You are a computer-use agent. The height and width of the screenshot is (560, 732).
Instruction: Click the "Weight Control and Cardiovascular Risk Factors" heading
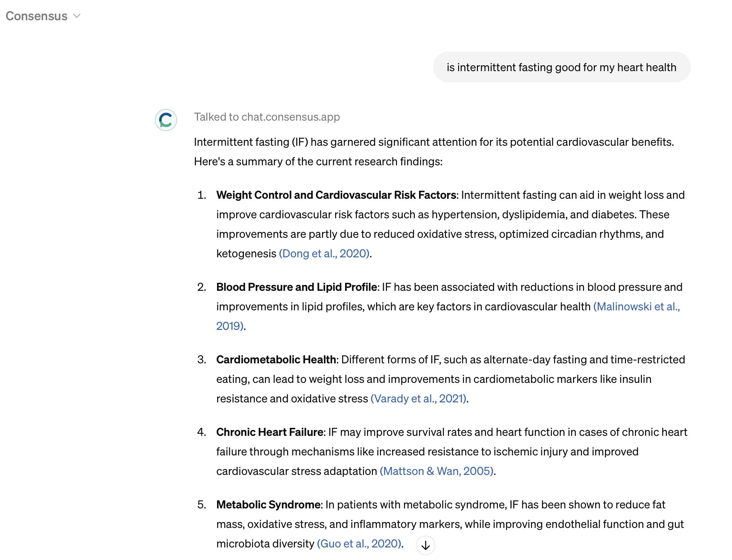click(x=336, y=195)
